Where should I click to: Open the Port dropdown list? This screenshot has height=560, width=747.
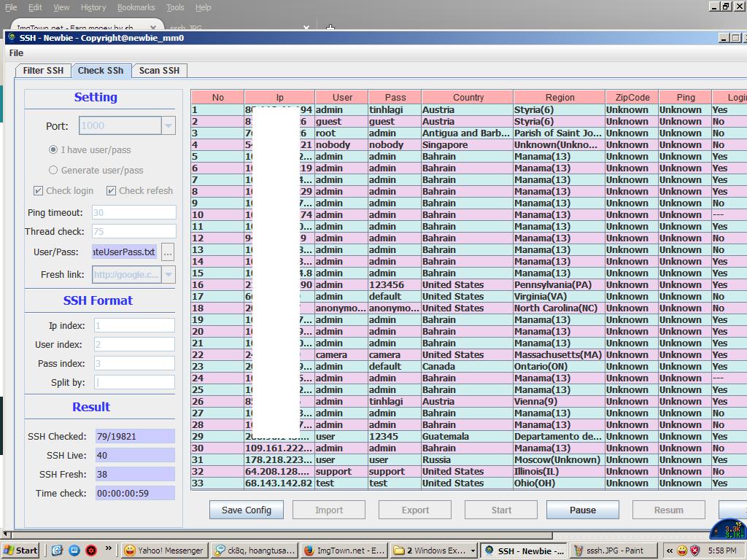pos(169,125)
